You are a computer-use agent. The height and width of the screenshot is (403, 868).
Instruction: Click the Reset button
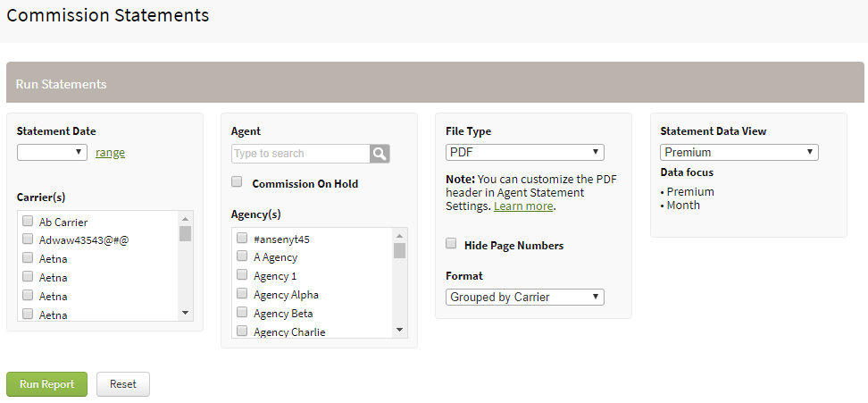pyautogui.click(x=123, y=384)
